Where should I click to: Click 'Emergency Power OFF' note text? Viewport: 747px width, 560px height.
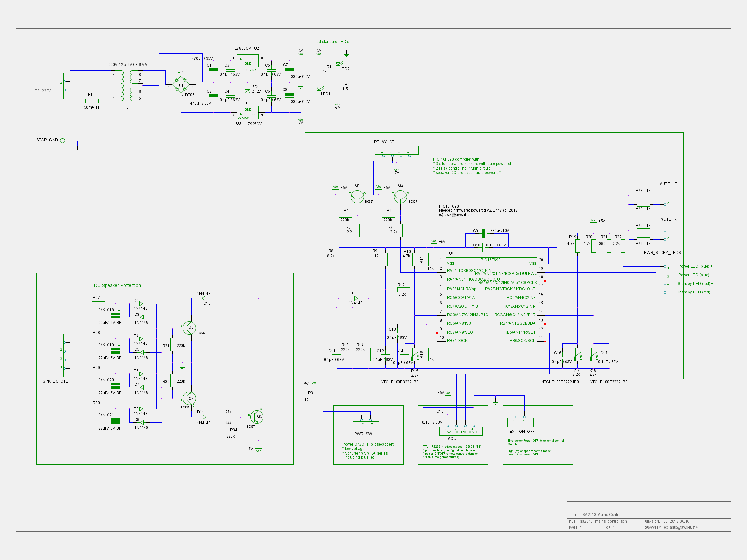click(x=536, y=441)
